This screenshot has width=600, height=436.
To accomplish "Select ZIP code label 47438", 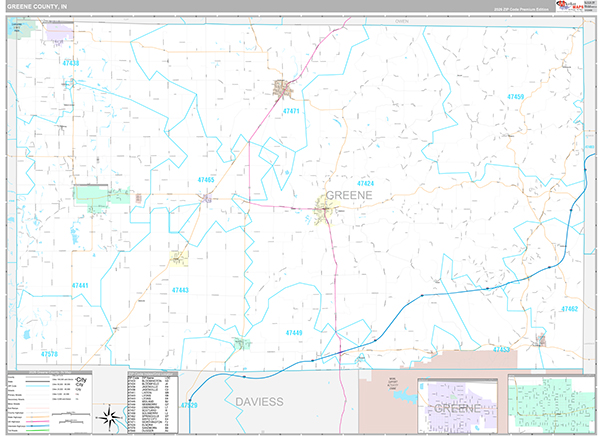I will pos(71,63).
